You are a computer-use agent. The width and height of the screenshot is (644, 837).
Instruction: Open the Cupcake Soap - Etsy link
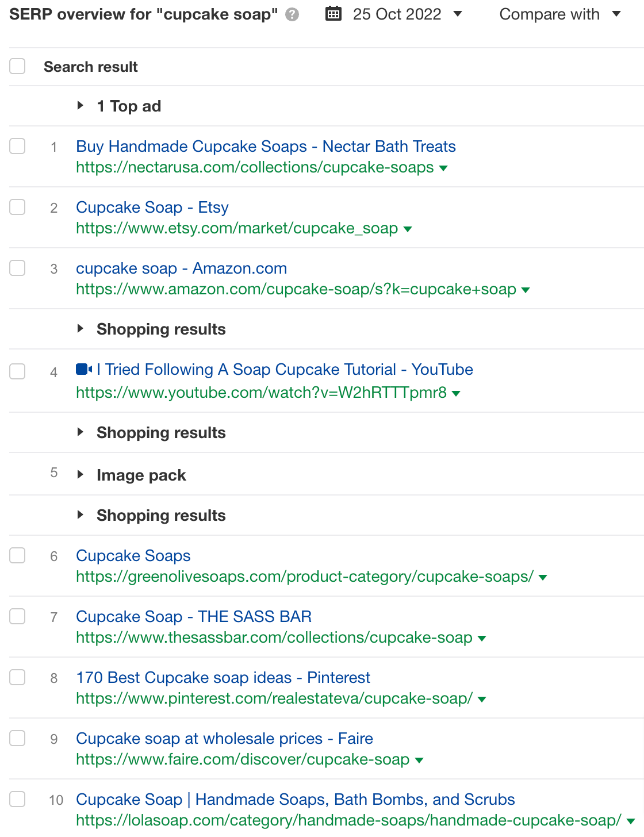tap(152, 207)
